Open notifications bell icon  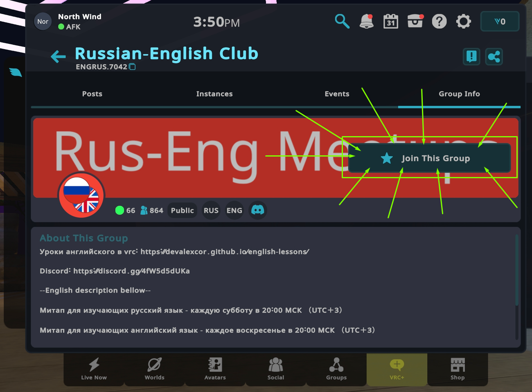366,21
